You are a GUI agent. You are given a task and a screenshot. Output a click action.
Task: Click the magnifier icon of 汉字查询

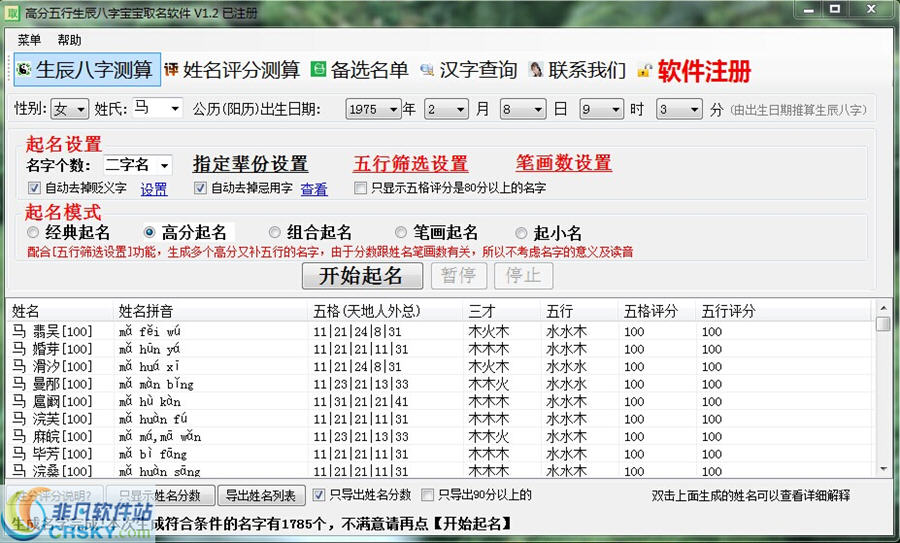[x=427, y=69]
